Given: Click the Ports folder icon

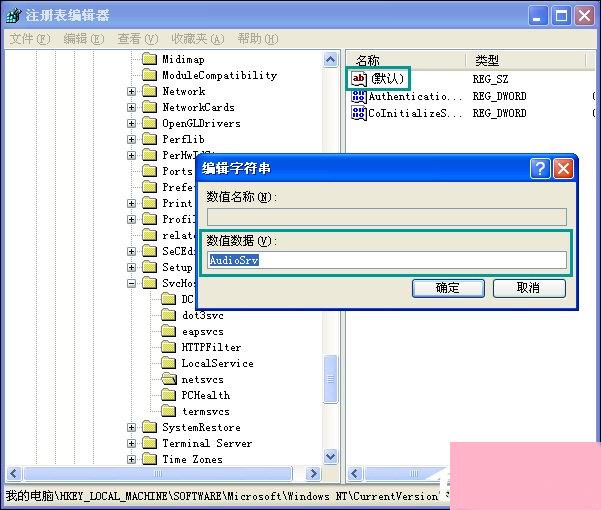Looking at the screenshot, I should (x=149, y=171).
